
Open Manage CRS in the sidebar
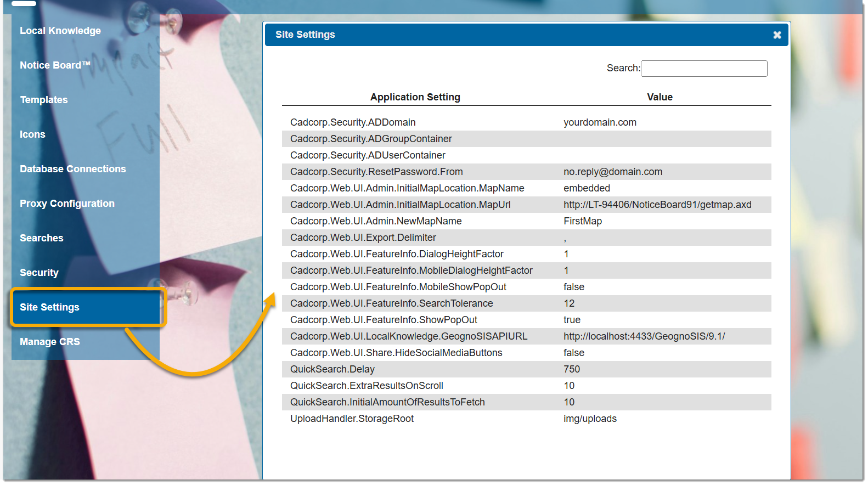[x=50, y=342]
